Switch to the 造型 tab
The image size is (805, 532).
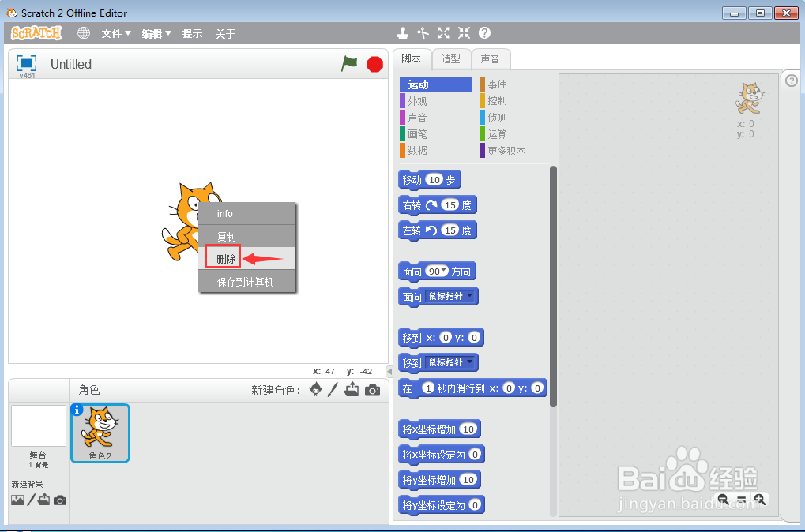pos(452,58)
